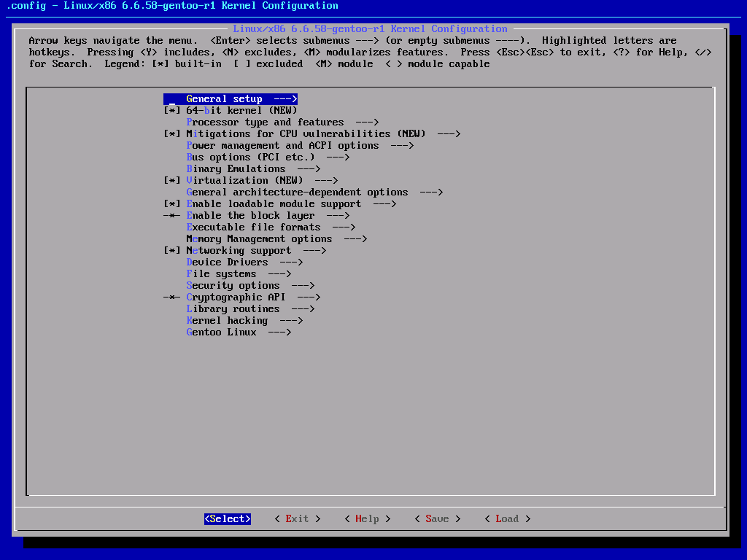Expand Enable loadable module support arrow

384,204
